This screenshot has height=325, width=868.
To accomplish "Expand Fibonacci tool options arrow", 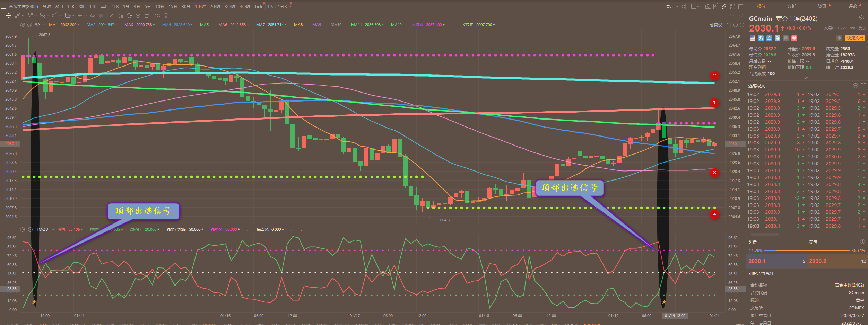I will tap(73, 16).
